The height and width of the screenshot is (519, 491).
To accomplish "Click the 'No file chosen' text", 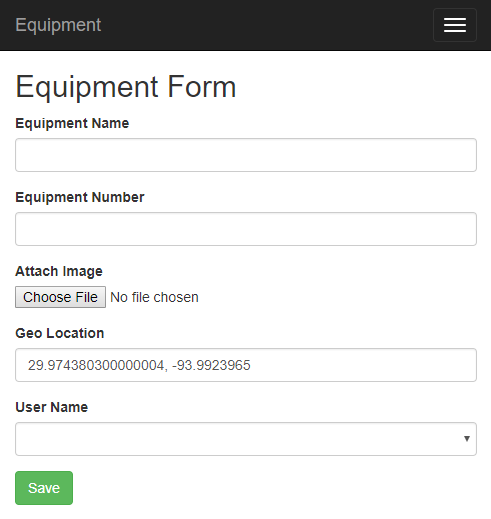I will (154, 297).
